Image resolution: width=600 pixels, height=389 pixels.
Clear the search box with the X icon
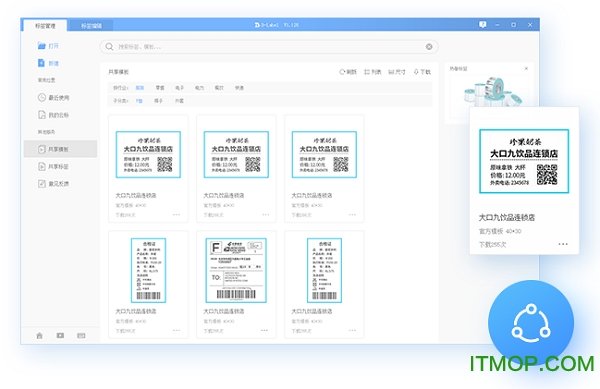(x=429, y=47)
